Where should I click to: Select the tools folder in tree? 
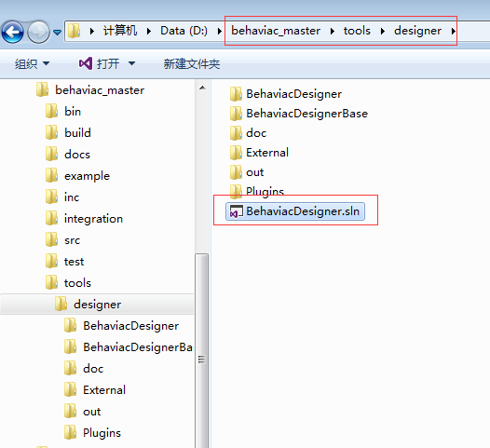[77, 283]
